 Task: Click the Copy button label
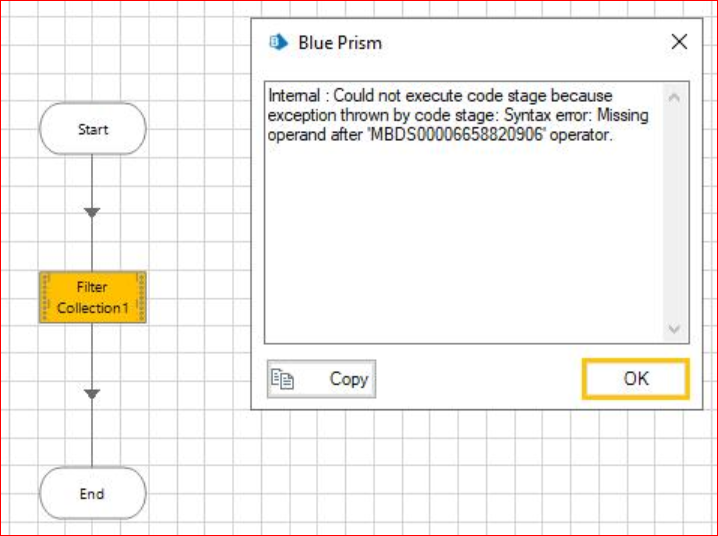coord(349,379)
